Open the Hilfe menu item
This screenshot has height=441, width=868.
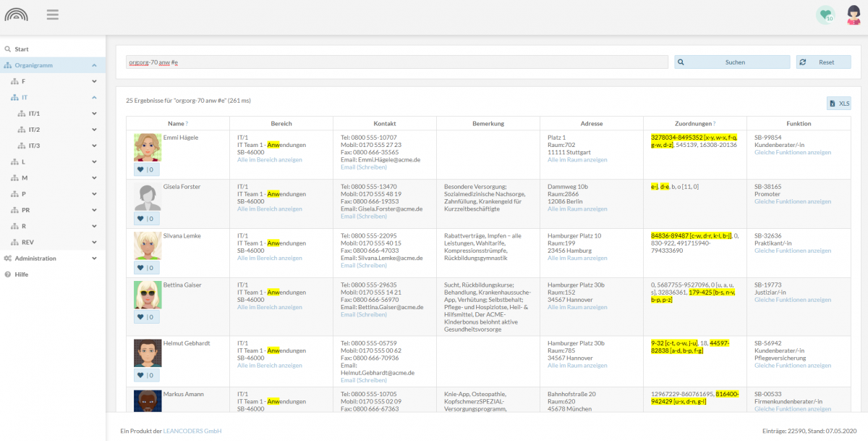click(22, 274)
